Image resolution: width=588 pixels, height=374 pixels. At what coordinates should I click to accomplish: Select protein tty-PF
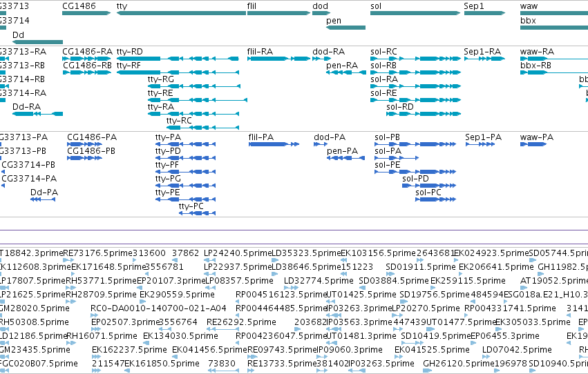pyautogui.click(x=186, y=172)
